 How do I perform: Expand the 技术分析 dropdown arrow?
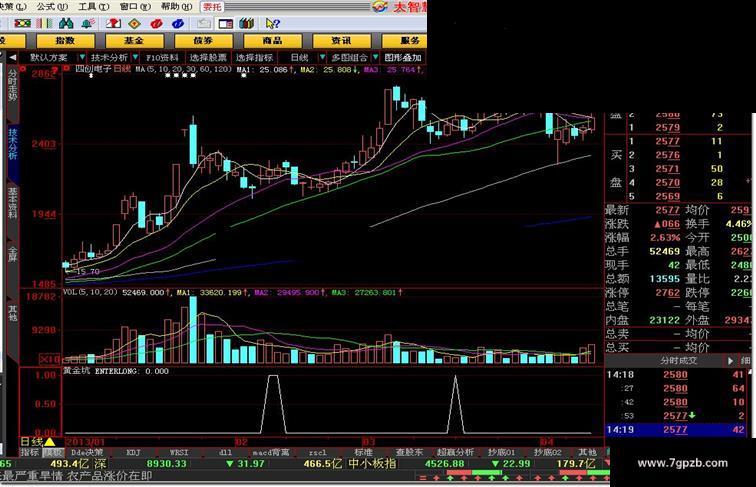tap(135, 57)
